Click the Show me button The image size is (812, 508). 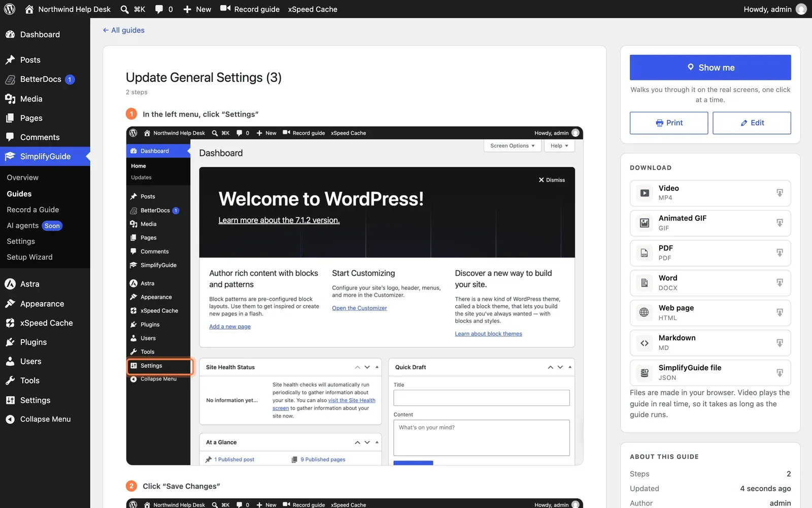point(710,68)
